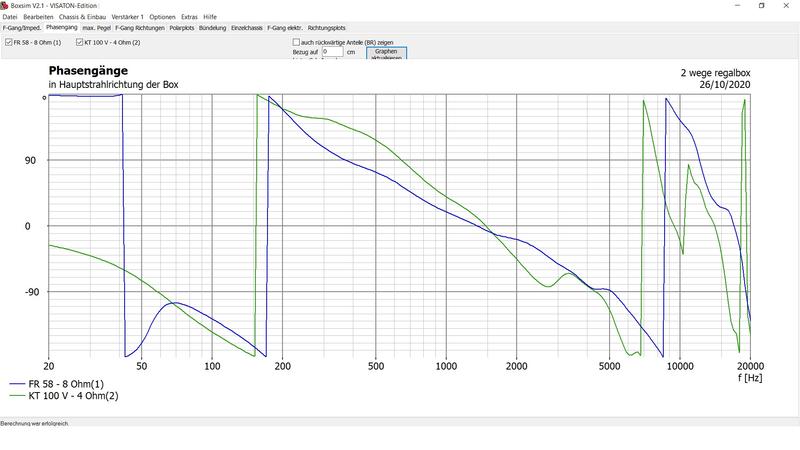Switch to the Richtungsplots tab
Image resolution: width=800 pixels, height=450 pixels.
click(327, 28)
